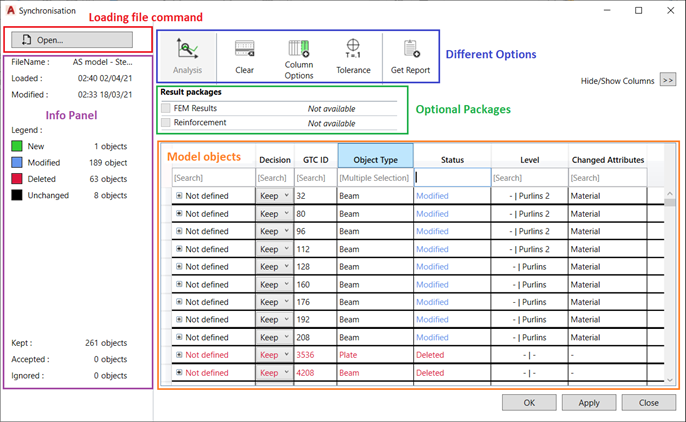Open a file with the Open button
Viewport: 686px width, 422px height.
coord(71,40)
